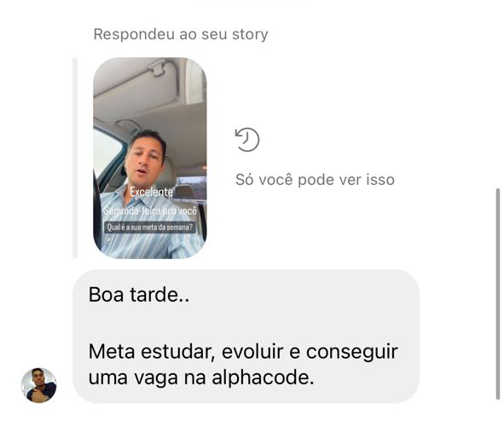Screen dimensions: 504x432
Task: Select the 'Respondeu ao seu story' label
Action: tap(181, 34)
